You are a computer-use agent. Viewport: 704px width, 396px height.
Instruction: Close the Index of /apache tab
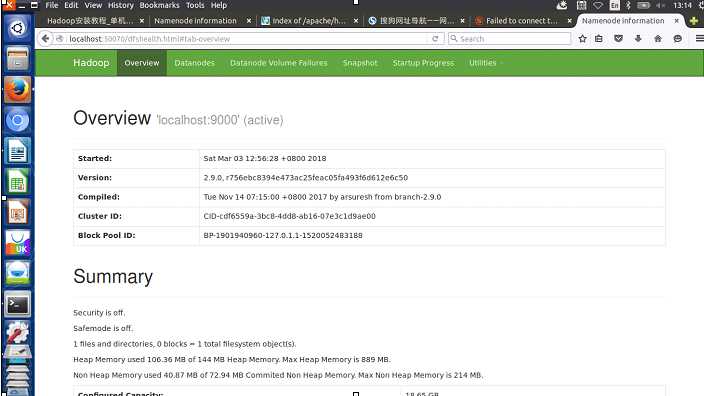pyautogui.click(x=356, y=21)
